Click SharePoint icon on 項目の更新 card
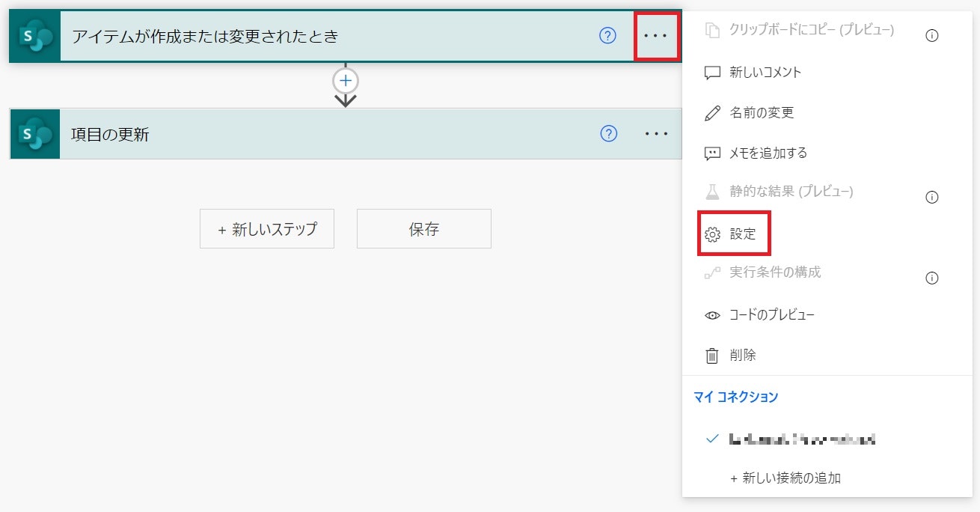 tap(35, 134)
